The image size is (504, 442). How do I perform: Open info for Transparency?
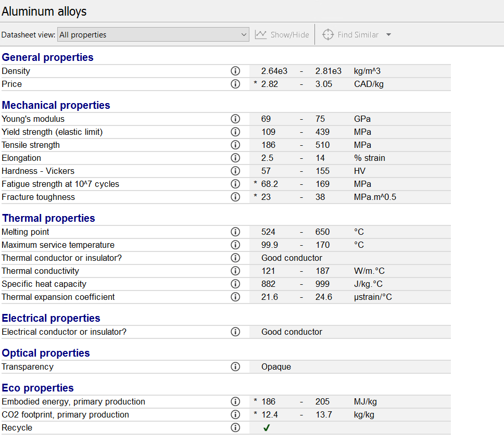point(235,367)
